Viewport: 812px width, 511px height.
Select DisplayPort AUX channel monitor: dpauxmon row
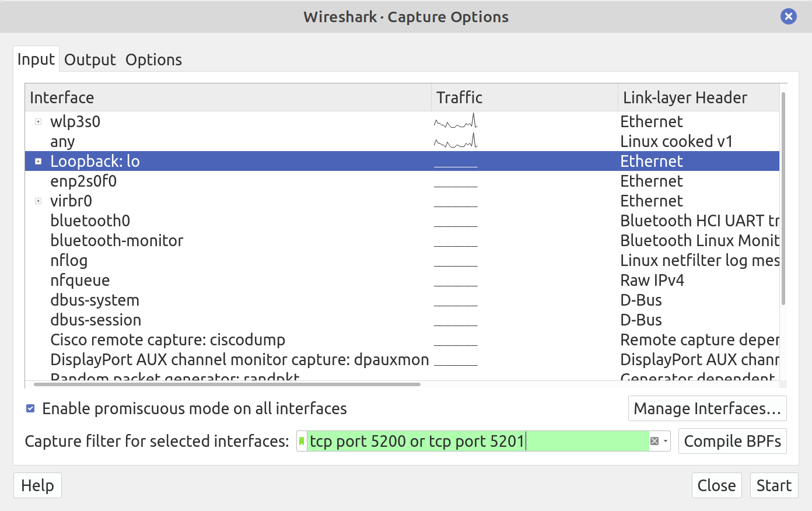tap(402, 360)
